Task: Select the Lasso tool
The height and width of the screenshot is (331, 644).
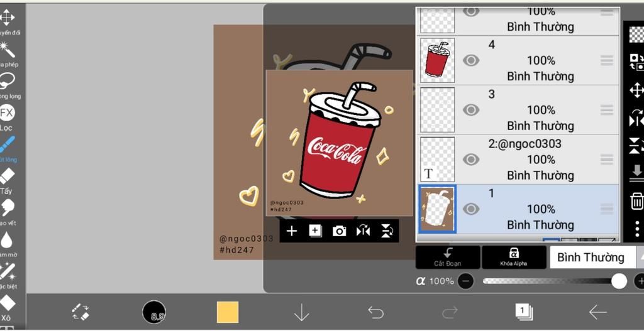Action: 8,81
